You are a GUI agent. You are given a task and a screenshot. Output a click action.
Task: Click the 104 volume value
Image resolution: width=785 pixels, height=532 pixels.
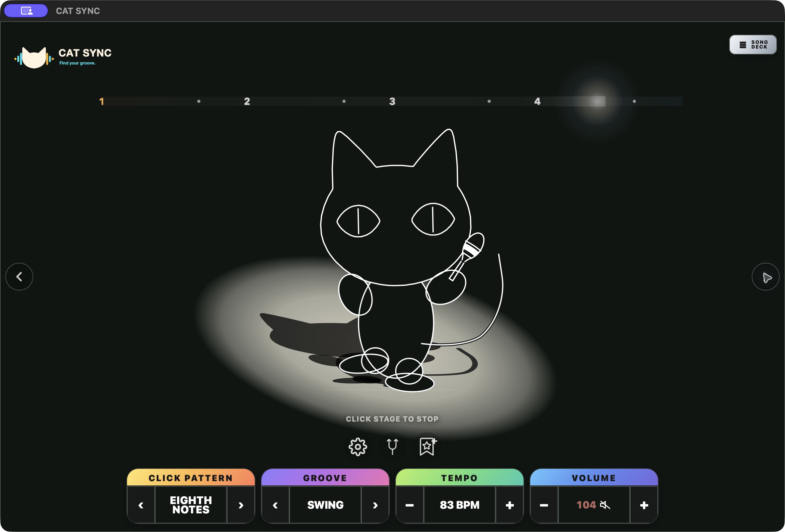[x=586, y=505]
